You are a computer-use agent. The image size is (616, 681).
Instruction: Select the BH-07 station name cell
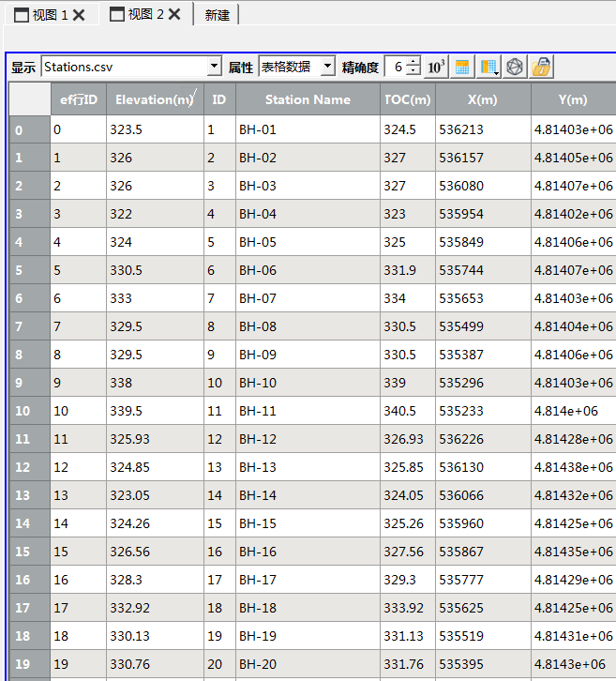coord(308,298)
